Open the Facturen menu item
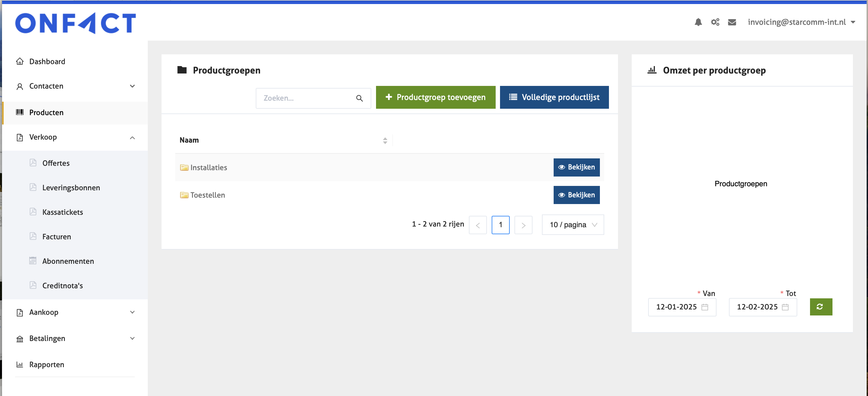This screenshot has width=868, height=396. click(57, 237)
